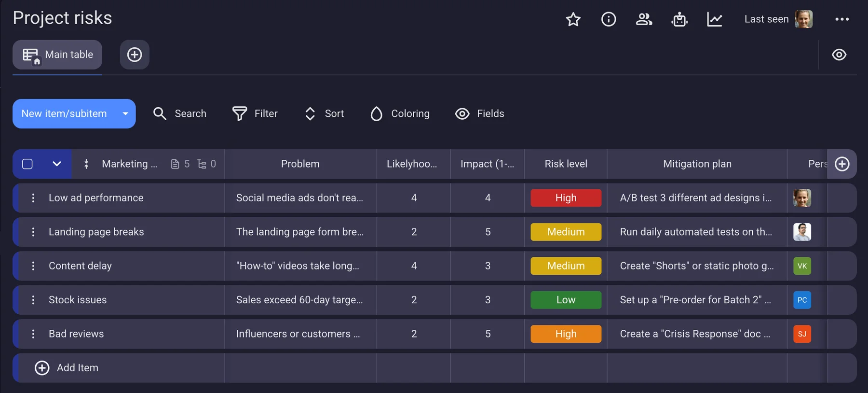
Task: Click Problem cell 'The landing page form bre...'
Action: pos(300,232)
